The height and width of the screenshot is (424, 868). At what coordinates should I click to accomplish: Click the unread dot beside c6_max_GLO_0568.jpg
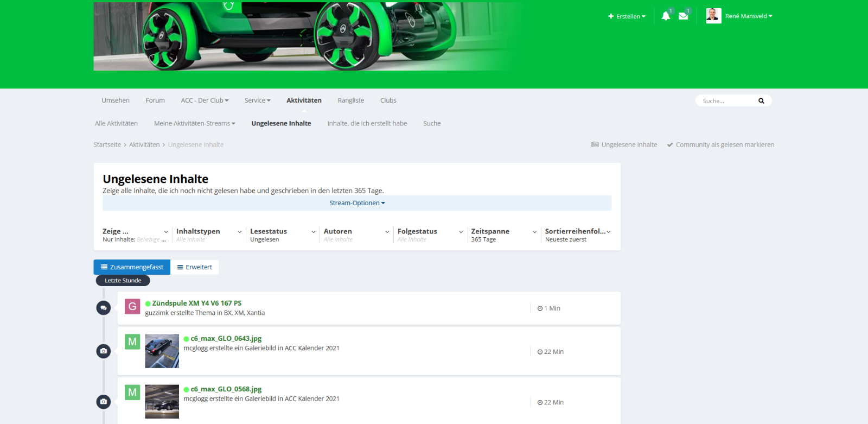(186, 390)
